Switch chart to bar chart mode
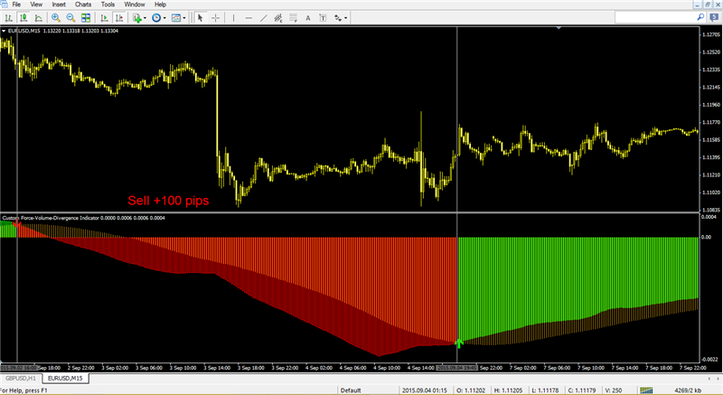 8,18
